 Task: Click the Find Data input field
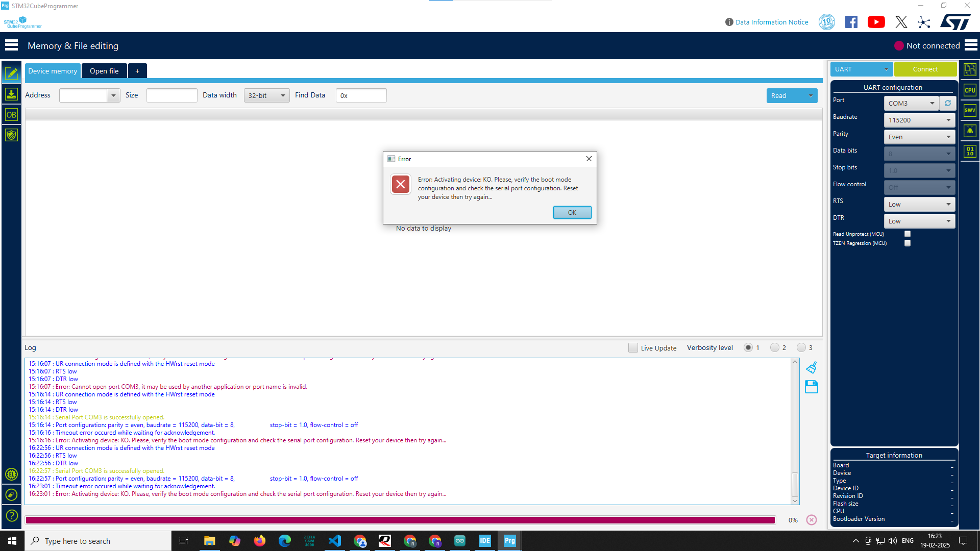pos(361,95)
